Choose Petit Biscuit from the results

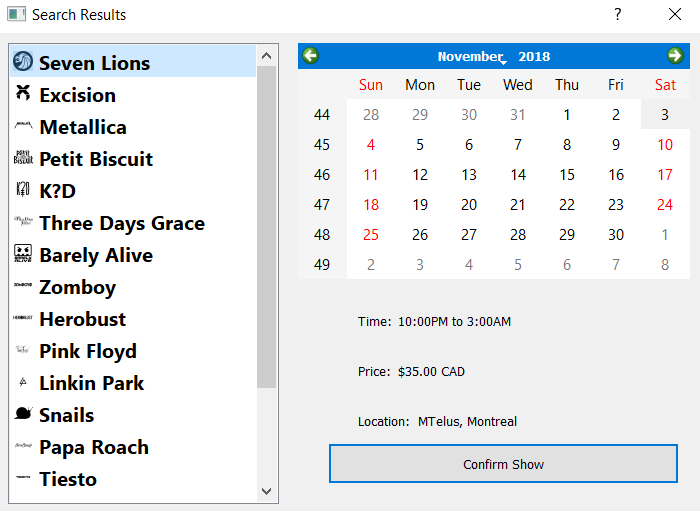pyautogui.click(x=133, y=159)
